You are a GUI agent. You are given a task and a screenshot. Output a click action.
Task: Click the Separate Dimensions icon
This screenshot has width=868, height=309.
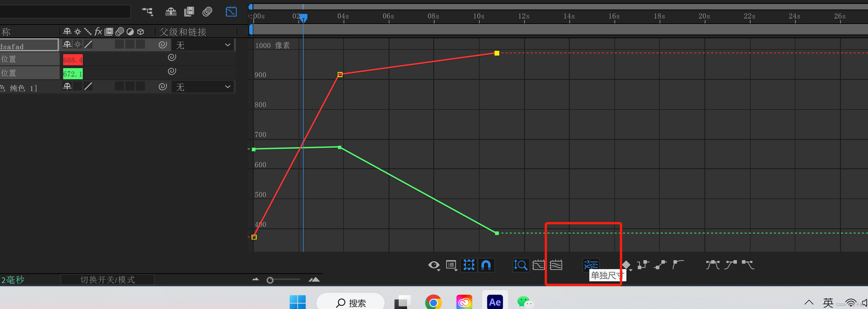[x=591, y=265]
